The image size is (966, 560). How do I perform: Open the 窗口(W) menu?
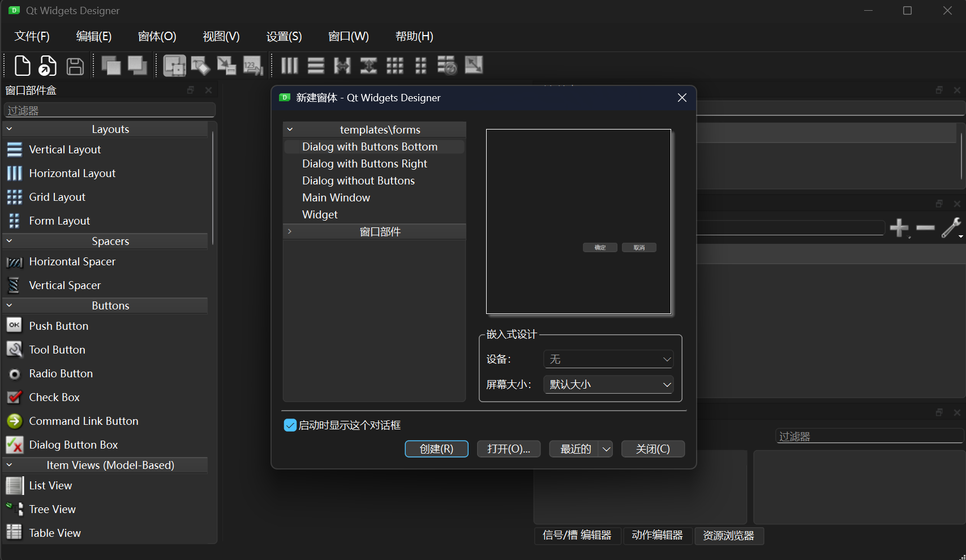(349, 36)
